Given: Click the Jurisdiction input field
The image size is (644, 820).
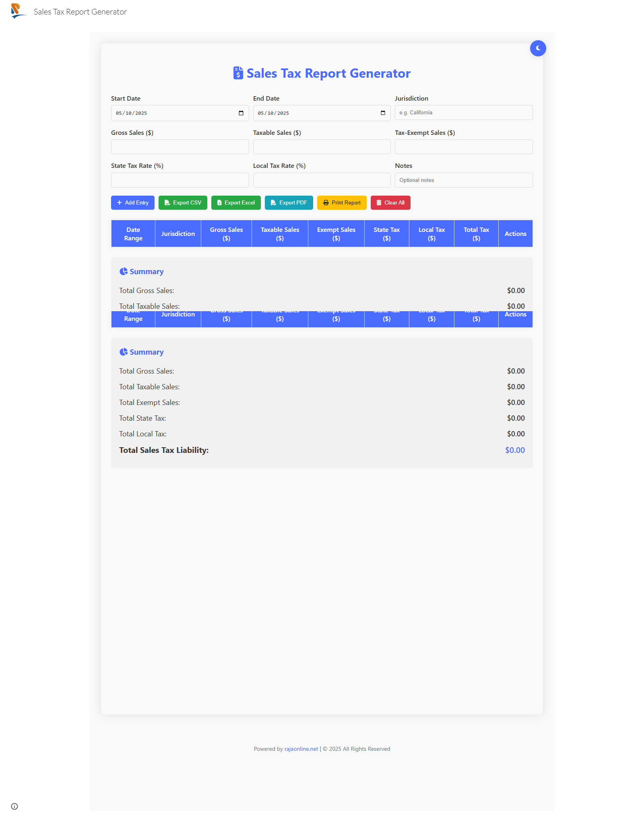Looking at the screenshot, I should point(464,113).
